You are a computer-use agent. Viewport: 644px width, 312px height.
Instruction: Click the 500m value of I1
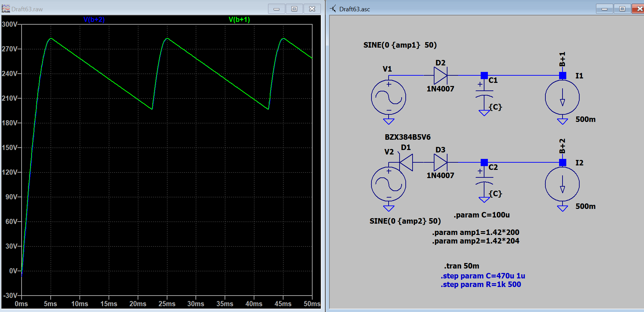pos(585,119)
